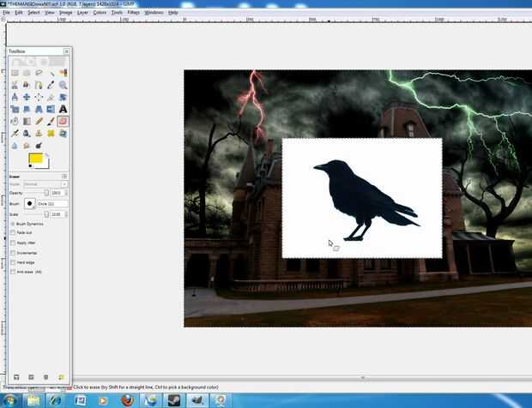Select the Pencil tool
The width and height of the screenshot is (532, 408).
(x=39, y=122)
